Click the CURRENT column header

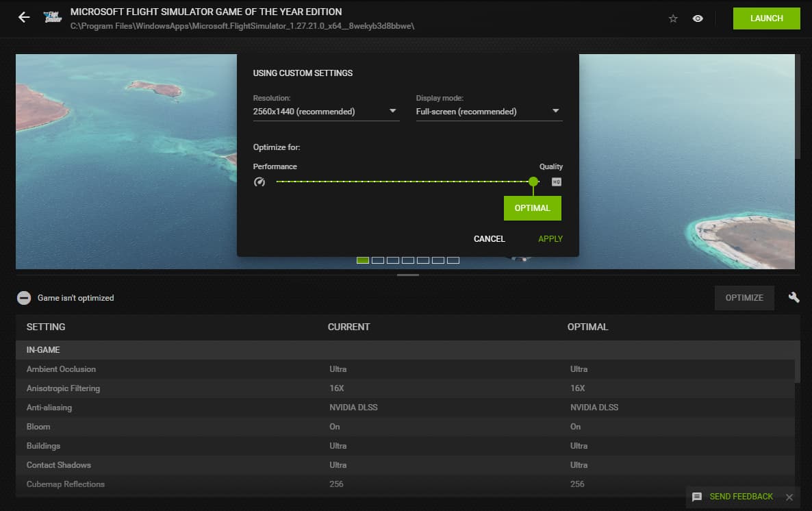[348, 327]
